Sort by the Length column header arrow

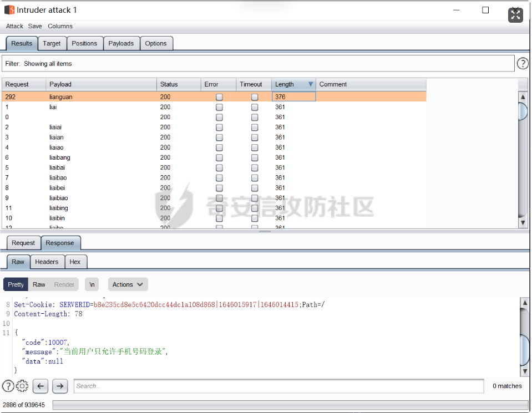click(311, 84)
